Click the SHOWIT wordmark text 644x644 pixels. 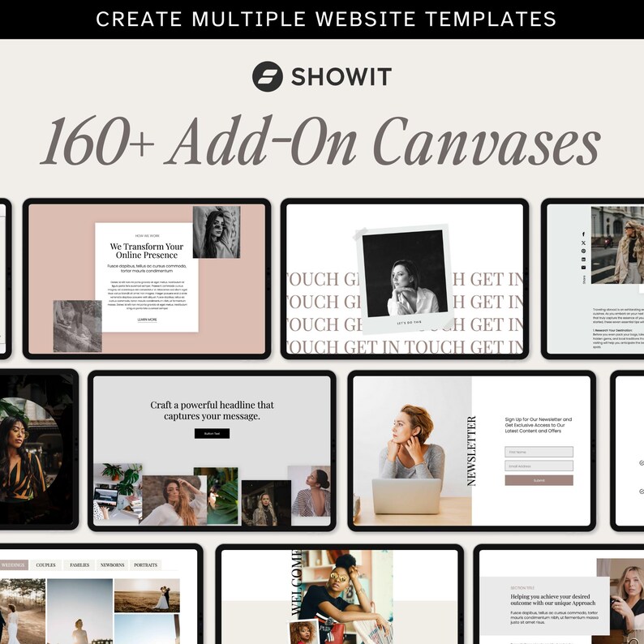click(341, 77)
